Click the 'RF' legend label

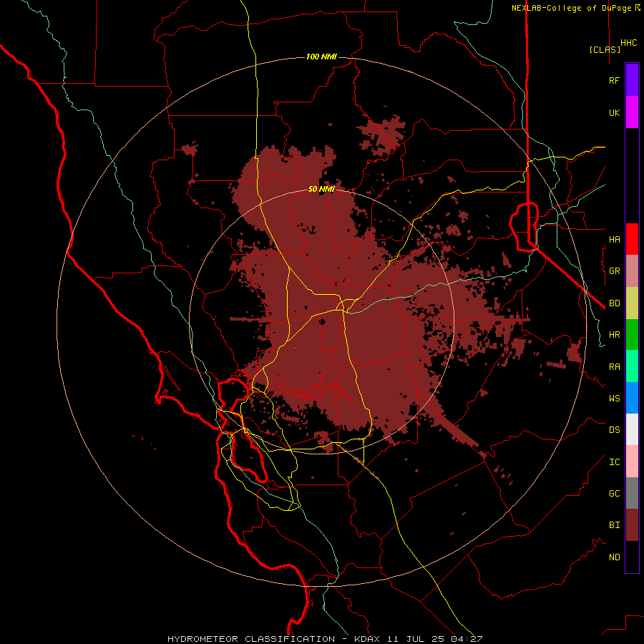click(x=614, y=80)
